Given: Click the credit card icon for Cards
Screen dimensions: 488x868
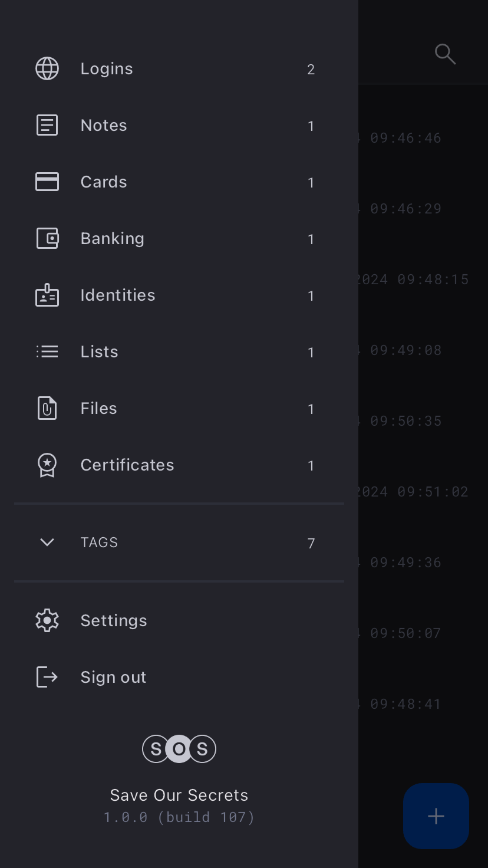Looking at the screenshot, I should point(47,182).
